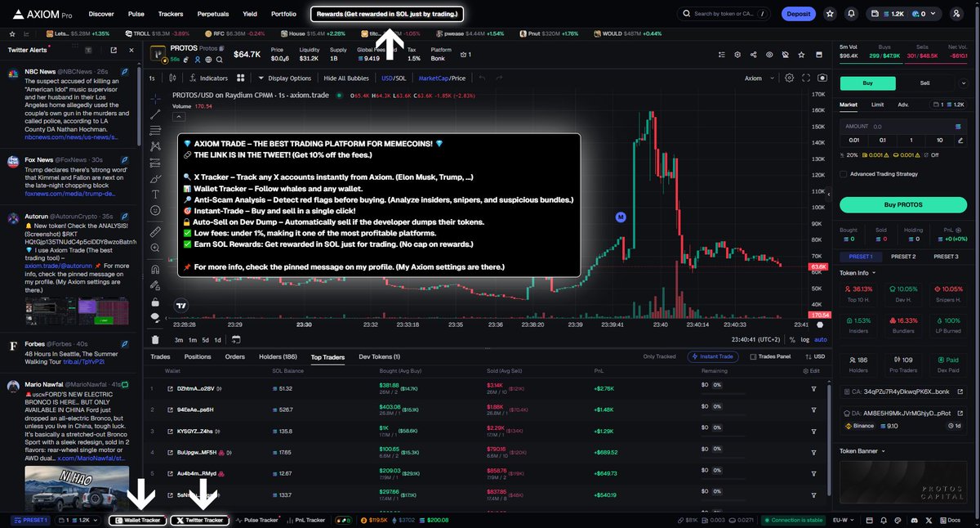Open the notifications bell in top bar
Screen dimensions: 980x528
(852, 14)
